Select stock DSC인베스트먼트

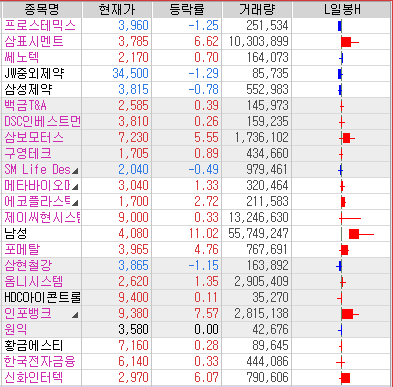point(42,122)
